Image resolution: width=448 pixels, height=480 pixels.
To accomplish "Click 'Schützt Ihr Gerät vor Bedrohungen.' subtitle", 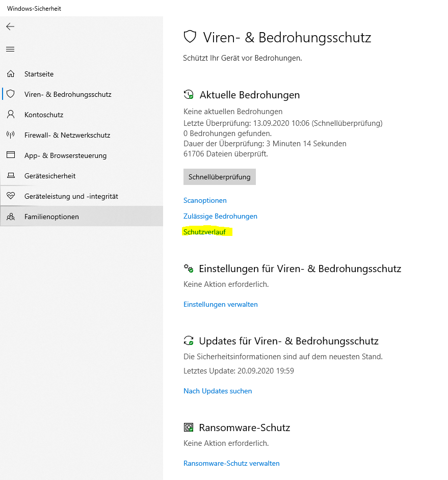I will (243, 58).
